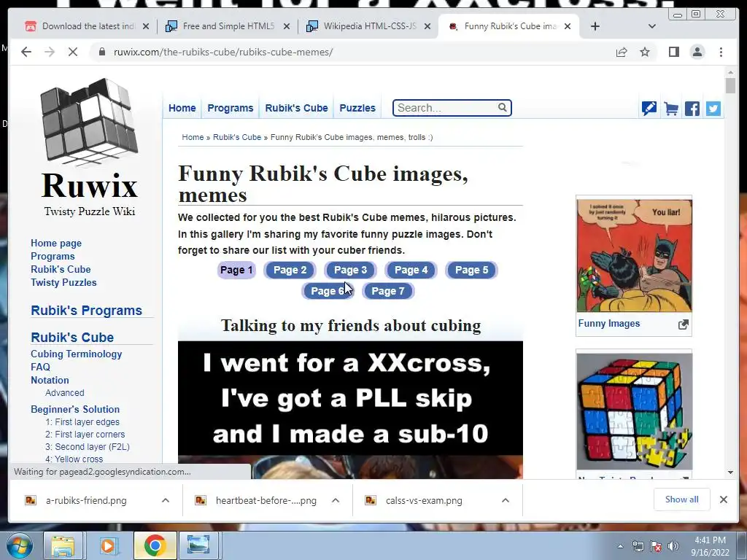Open Cubing Terminology sidebar link
Screen dimensions: 747x560
tap(76, 354)
